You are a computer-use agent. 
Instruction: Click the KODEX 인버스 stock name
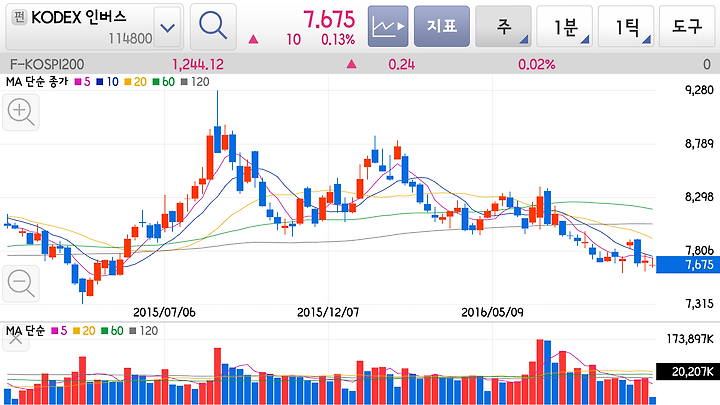[79, 17]
